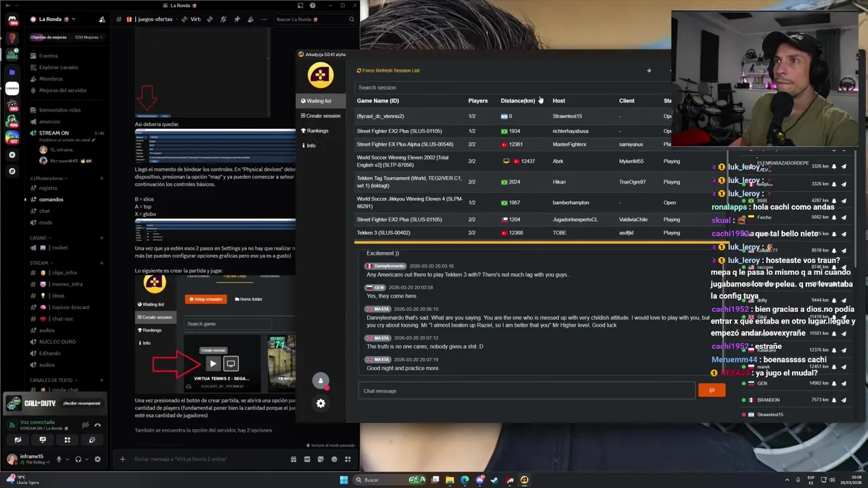Open Microsoft Edge from the taskbar
This screenshot has height=488, width=868.
point(465,480)
